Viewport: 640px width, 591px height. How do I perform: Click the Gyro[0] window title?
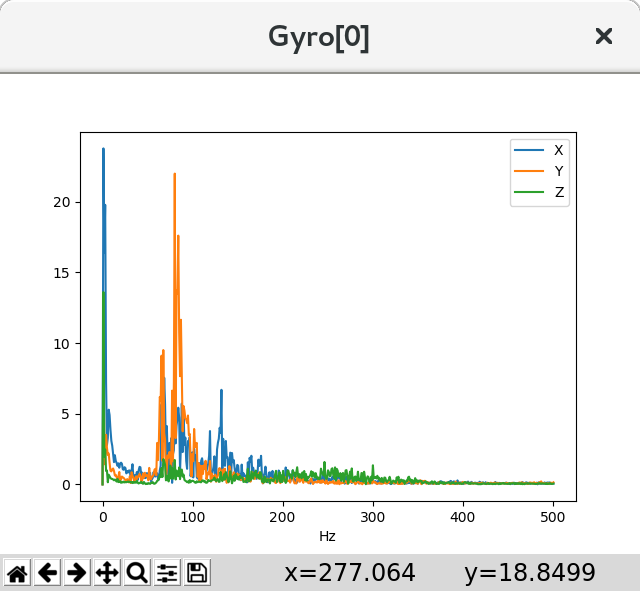(x=319, y=37)
